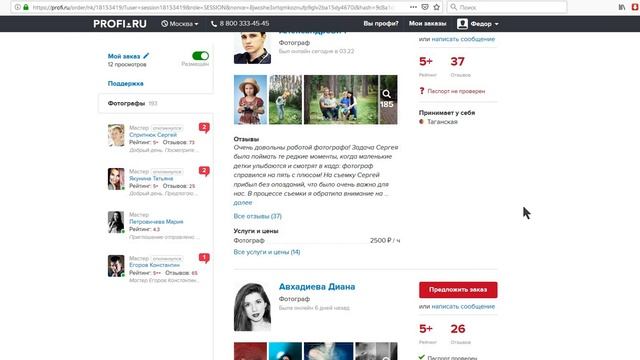Click unread message badge for Егоров Константин
This screenshot has width=640, height=360.
coord(204,258)
